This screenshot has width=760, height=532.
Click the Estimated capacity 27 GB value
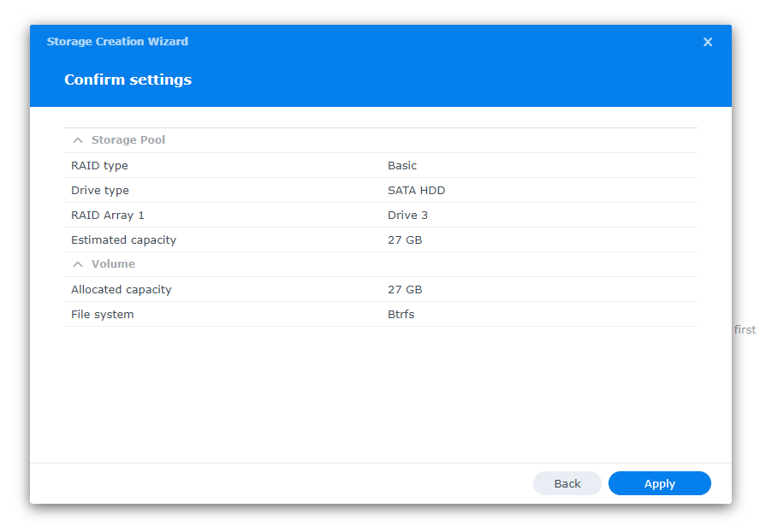(x=405, y=239)
